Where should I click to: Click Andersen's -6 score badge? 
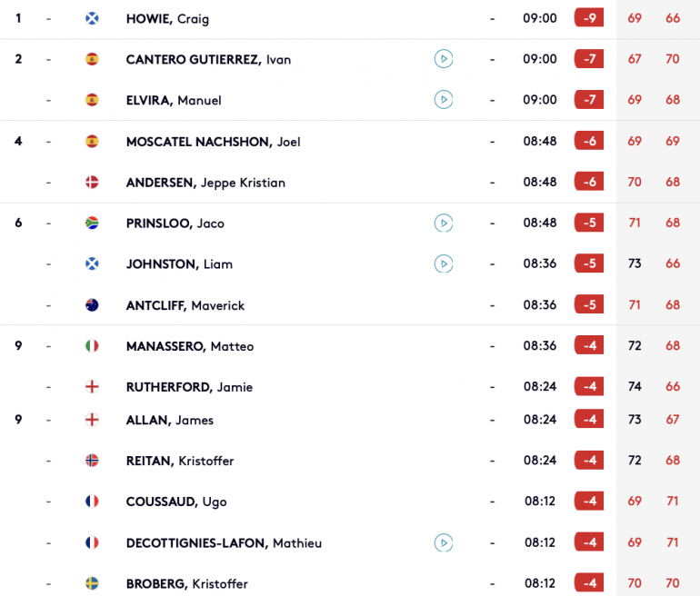(589, 182)
